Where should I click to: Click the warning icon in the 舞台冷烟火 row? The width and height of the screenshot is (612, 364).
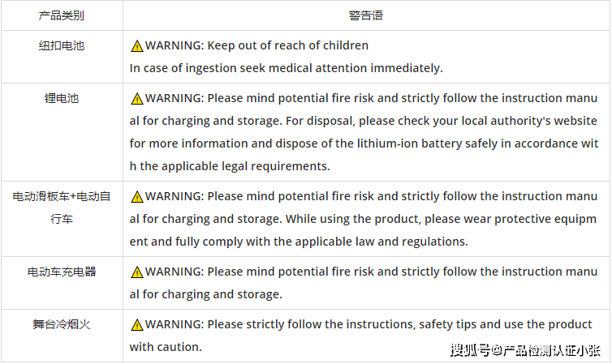pyautogui.click(x=137, y=324)
